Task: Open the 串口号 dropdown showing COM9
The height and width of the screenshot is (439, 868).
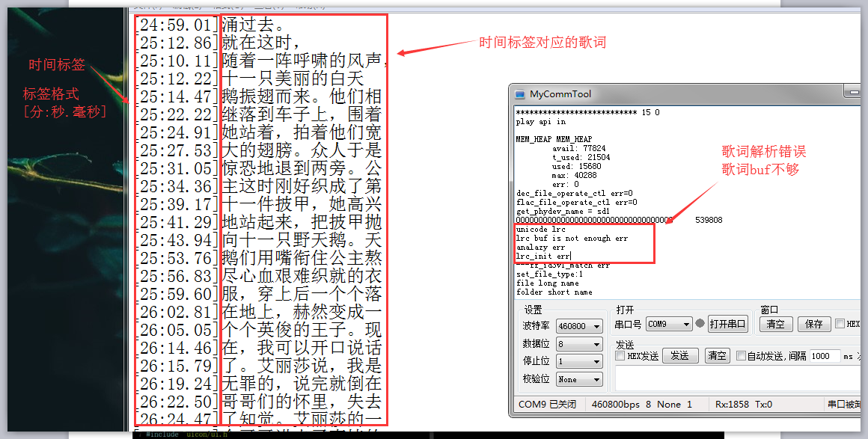Action: tap(669, 324)
